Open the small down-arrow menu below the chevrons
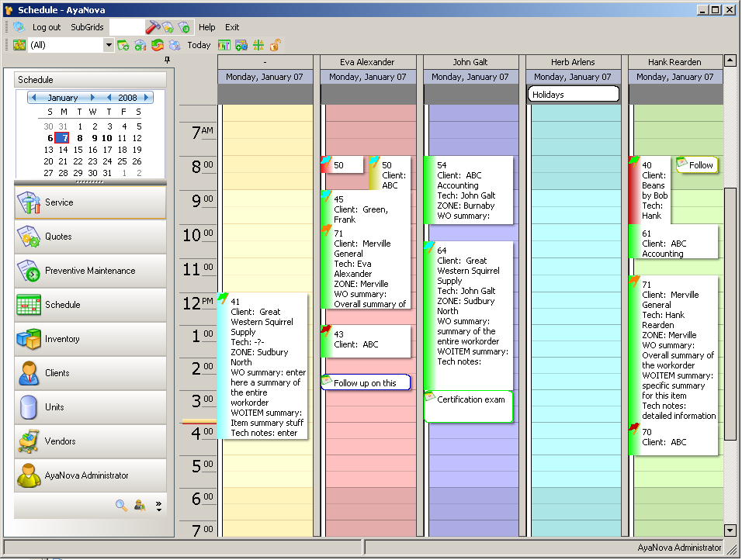Screen dimensions: 742x560 159,511
